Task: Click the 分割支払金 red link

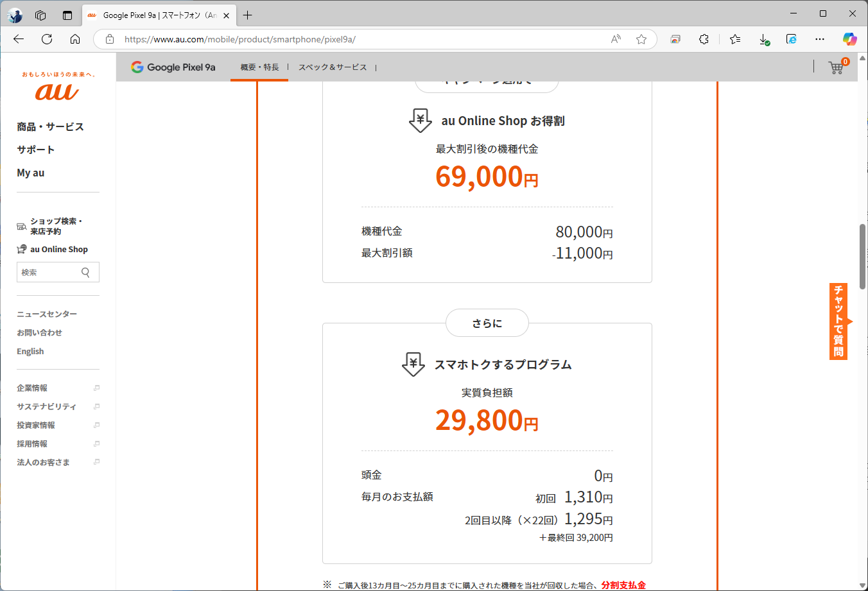Action: coord(623,585)
